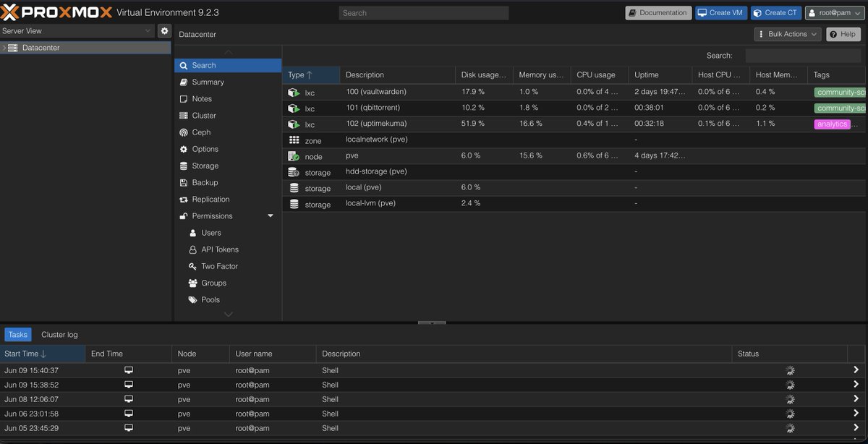868x444 pixels.
Task: Click the monitor icon of Jun 09 15:40:37 task
Action: click(129, 370)
